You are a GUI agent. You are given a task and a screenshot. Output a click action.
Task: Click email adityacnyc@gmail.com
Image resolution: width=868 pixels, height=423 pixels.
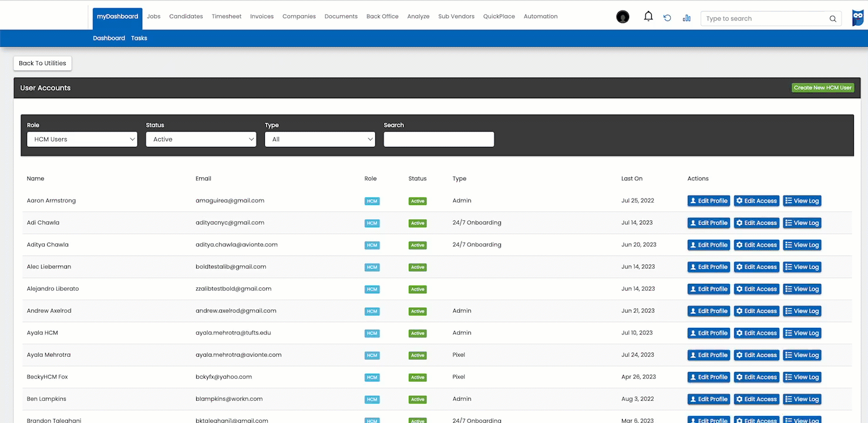(230, 223)
